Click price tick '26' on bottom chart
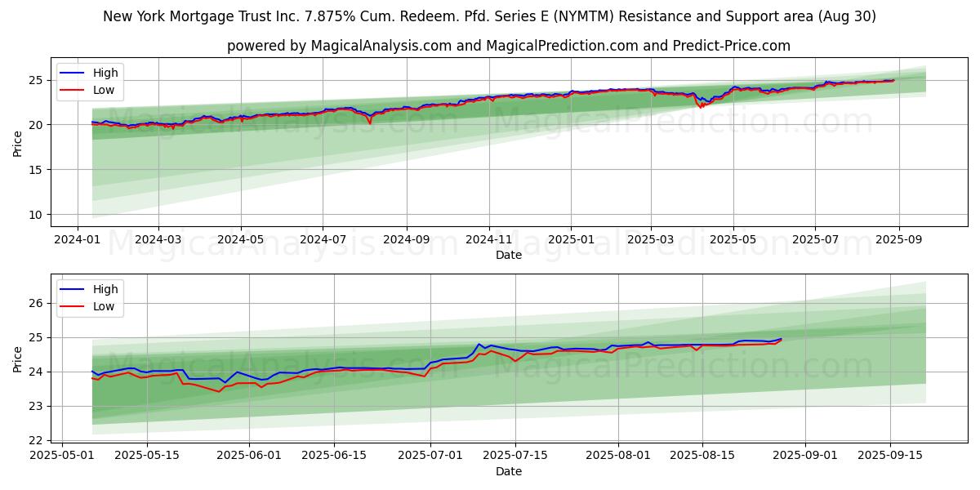980x490 pixels. coord(37,303)
